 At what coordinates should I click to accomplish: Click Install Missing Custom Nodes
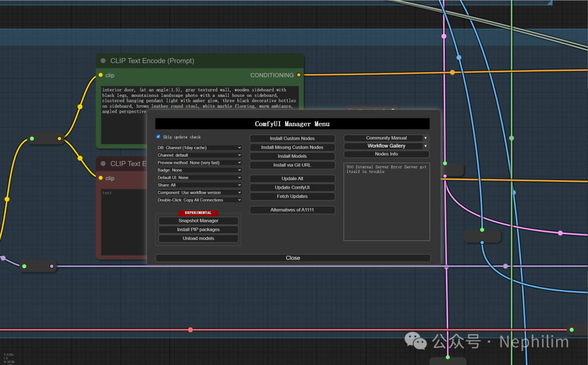coord(292,147)
